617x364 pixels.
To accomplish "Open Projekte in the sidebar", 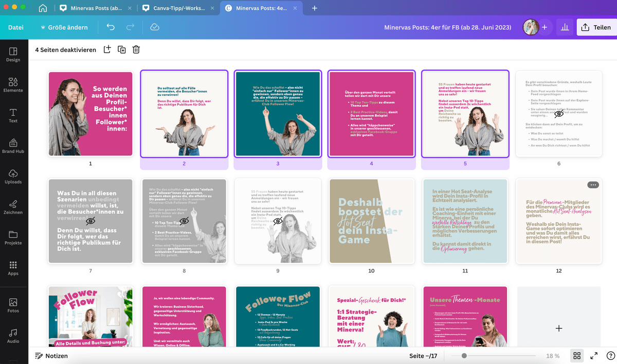I will tap(13, 237).
